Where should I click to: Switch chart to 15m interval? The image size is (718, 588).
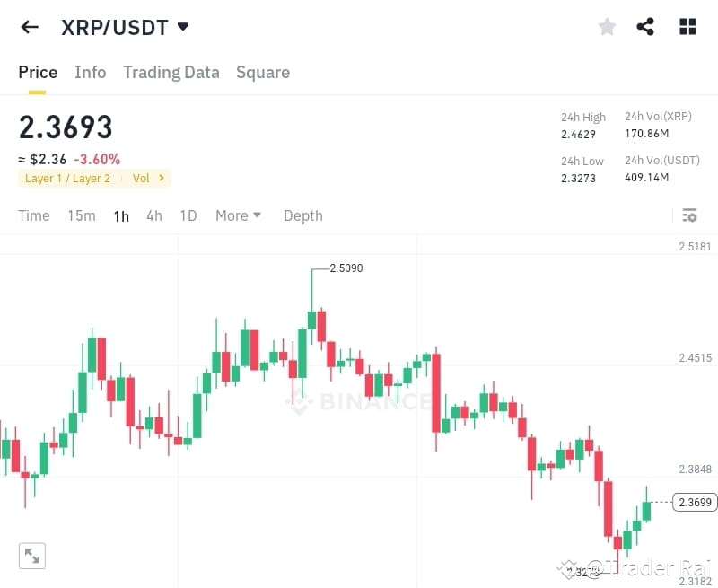tap(81, 215)
